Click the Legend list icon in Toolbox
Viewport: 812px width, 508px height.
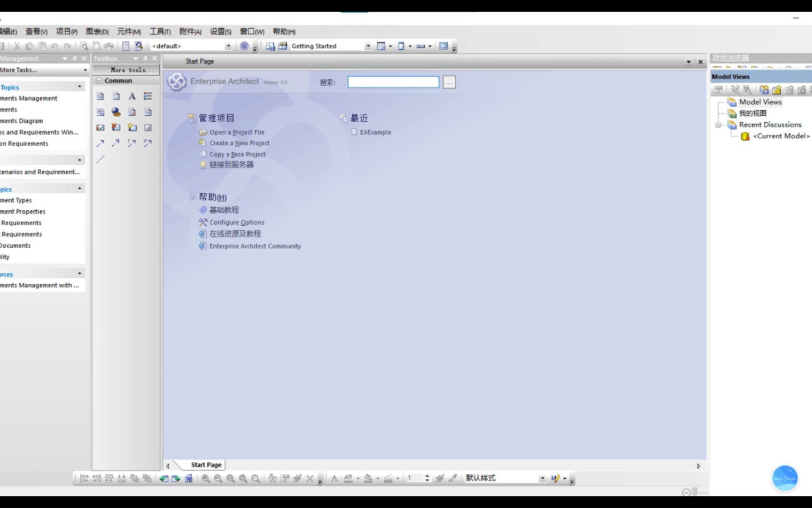click(x=148, y=96)
